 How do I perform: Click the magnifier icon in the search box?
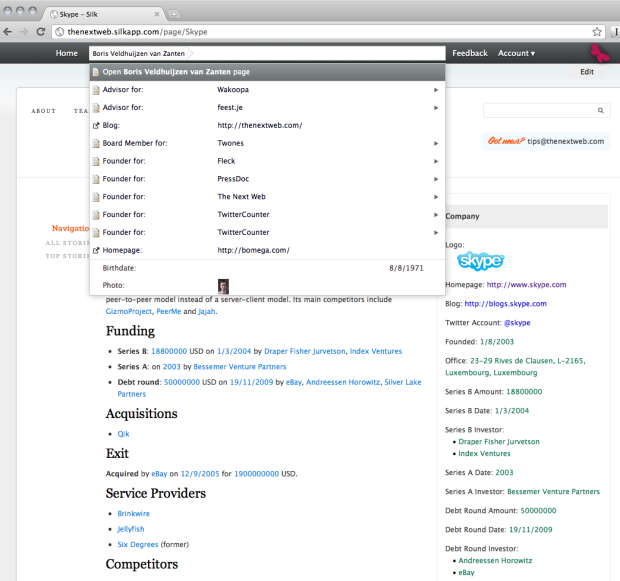coord(601,111)
